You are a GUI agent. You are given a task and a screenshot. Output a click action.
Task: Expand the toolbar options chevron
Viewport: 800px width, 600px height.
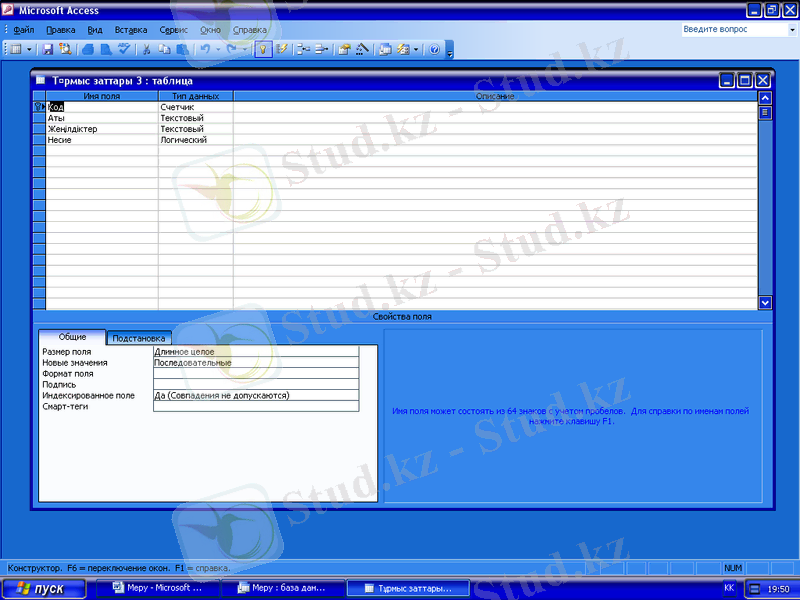[449, 49]
